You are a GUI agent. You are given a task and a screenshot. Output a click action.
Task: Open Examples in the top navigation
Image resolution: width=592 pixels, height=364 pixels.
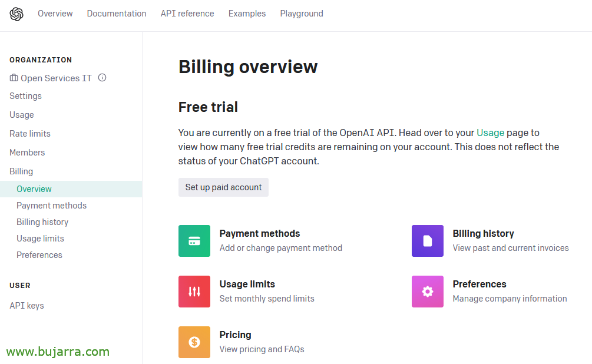click(x=247, y=14)
